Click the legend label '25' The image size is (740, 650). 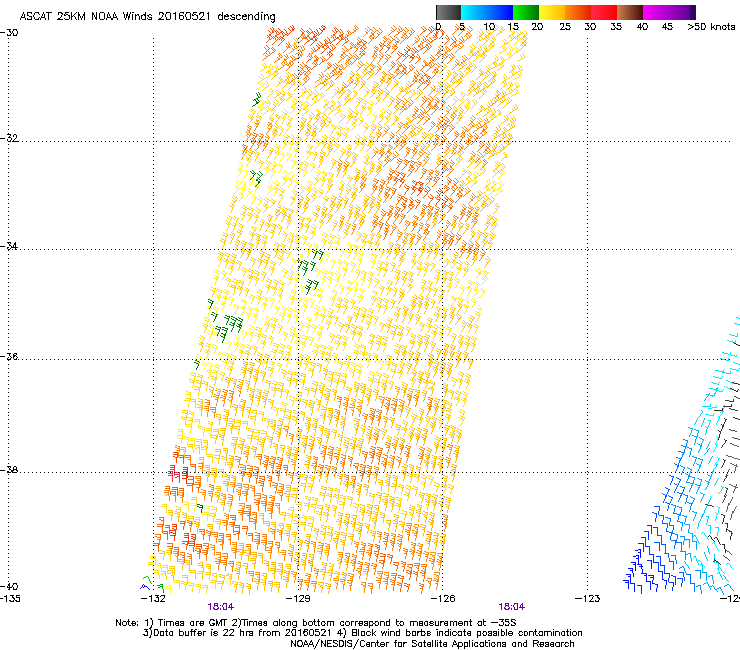click(x=565, y=26)
